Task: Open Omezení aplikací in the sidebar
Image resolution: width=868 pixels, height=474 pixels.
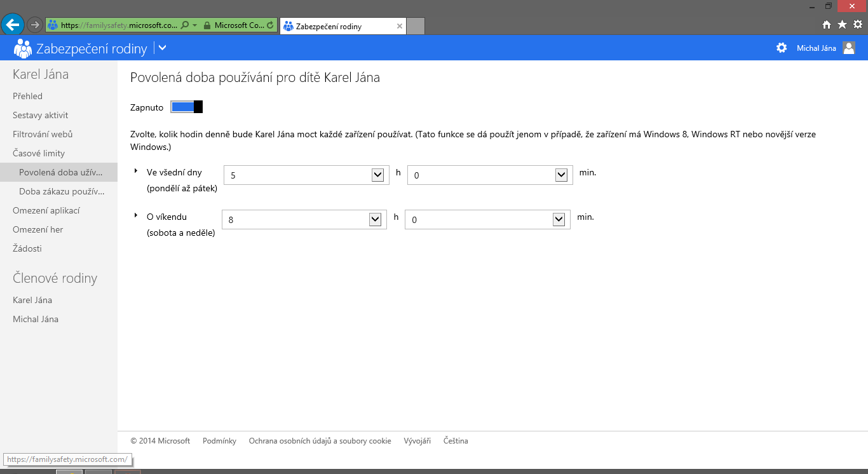Action: (46, 210)
